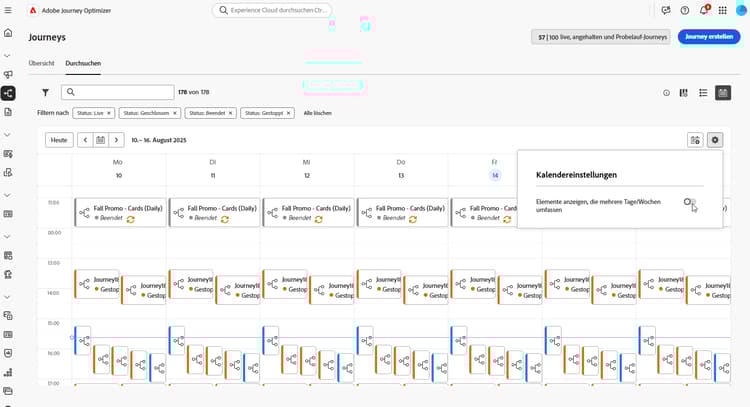
Task: Open the app switcher grid icon
Action: click(x=723, y=10)
